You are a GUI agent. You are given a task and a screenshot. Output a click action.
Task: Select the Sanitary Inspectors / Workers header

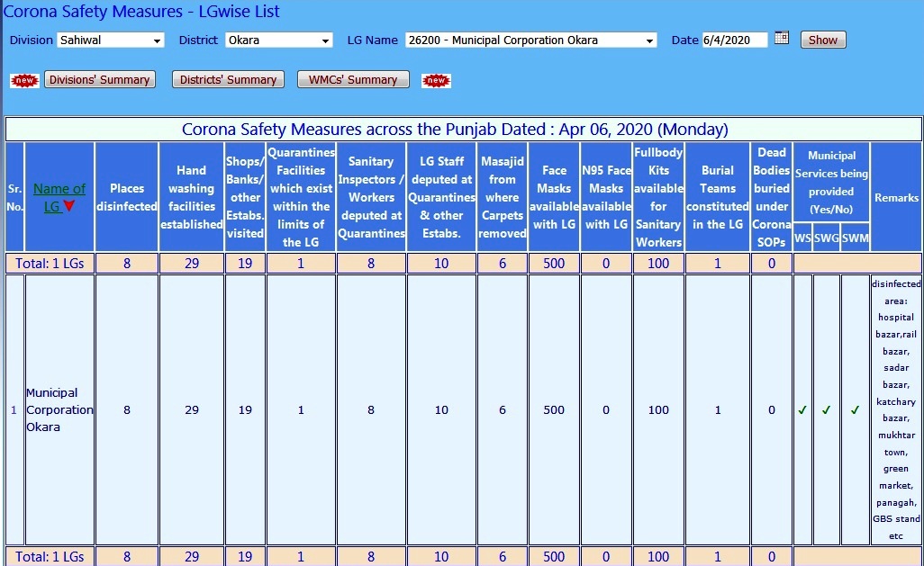point(371,197)
